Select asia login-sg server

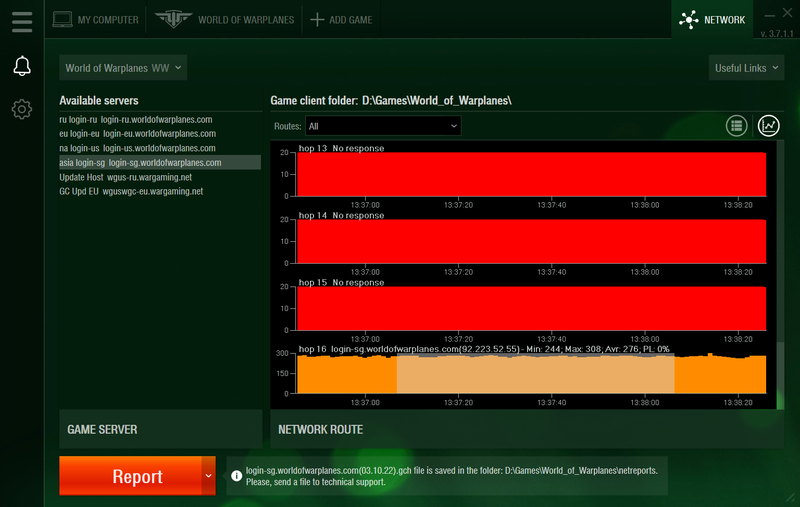pyautogui.click(x=160, y=163)
